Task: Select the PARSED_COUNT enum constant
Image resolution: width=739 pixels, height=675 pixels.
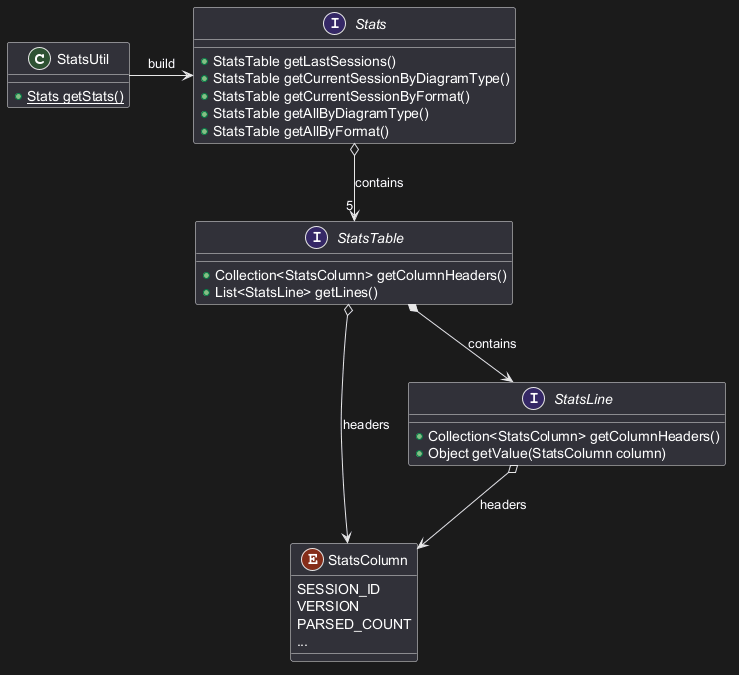Action: coord(354,624)
